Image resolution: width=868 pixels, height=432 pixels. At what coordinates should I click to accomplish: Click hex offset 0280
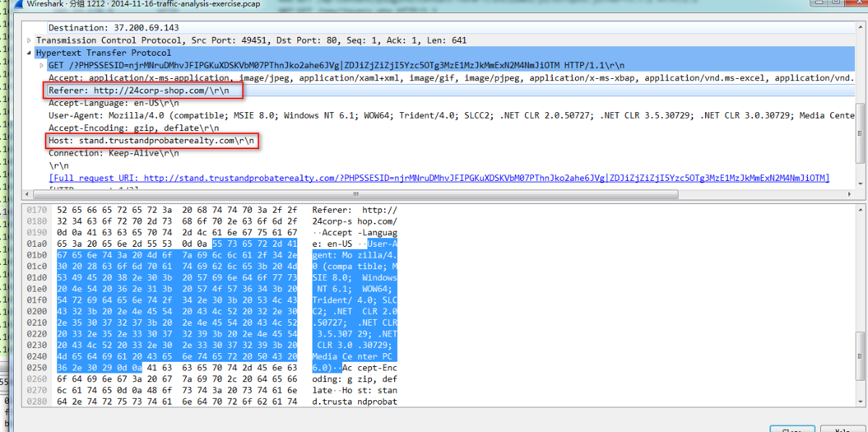coord(38,401)
